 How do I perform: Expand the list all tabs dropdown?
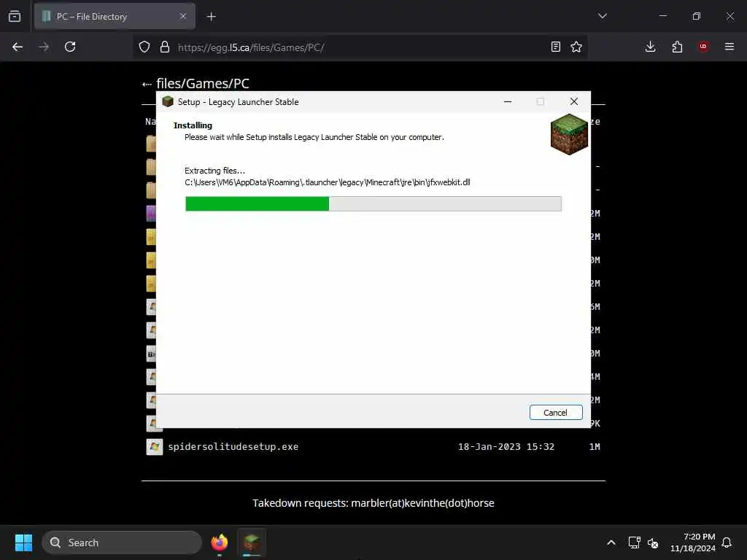(603, 16)
